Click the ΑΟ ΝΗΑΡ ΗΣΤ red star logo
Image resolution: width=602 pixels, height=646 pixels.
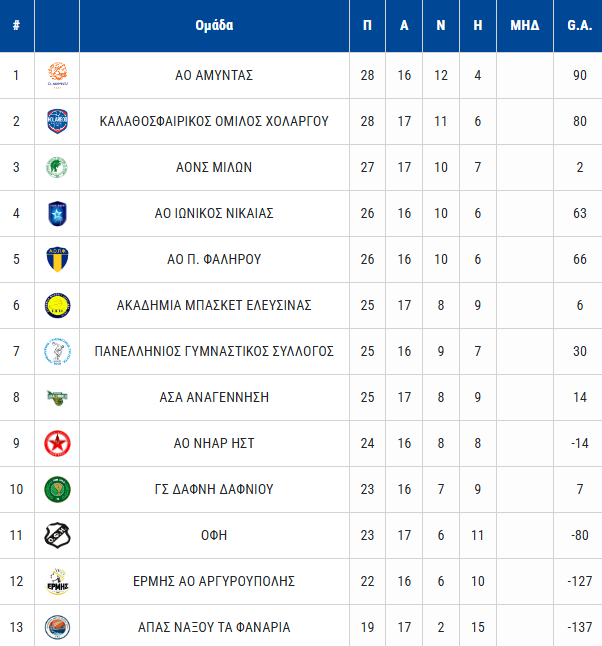pyautogui.click(x=57, y=443)
